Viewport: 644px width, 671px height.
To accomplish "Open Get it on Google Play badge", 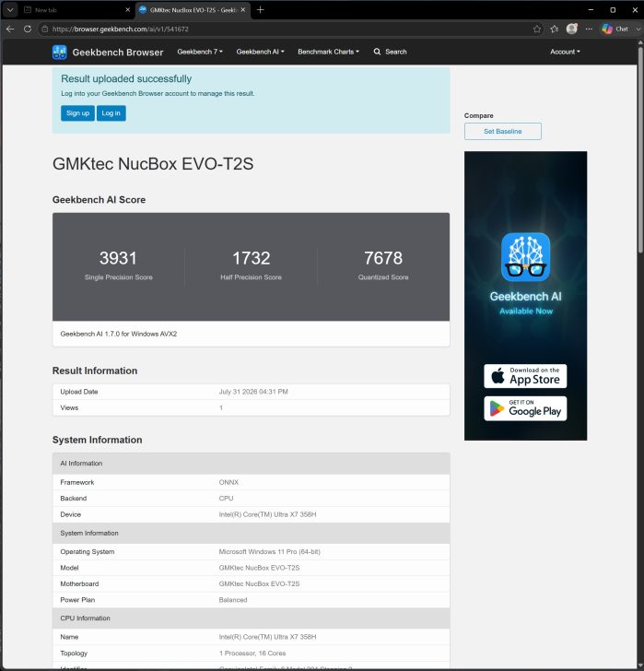I will 525,408.
